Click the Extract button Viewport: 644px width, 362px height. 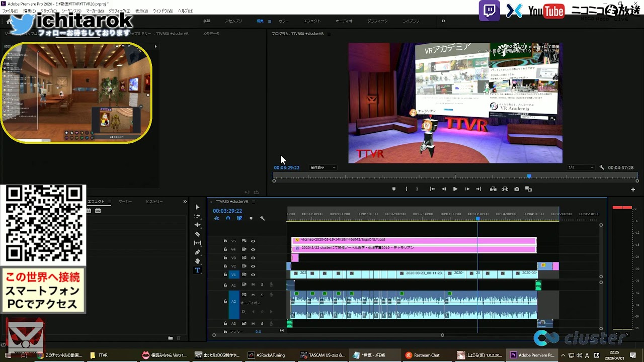click(505, 189)
